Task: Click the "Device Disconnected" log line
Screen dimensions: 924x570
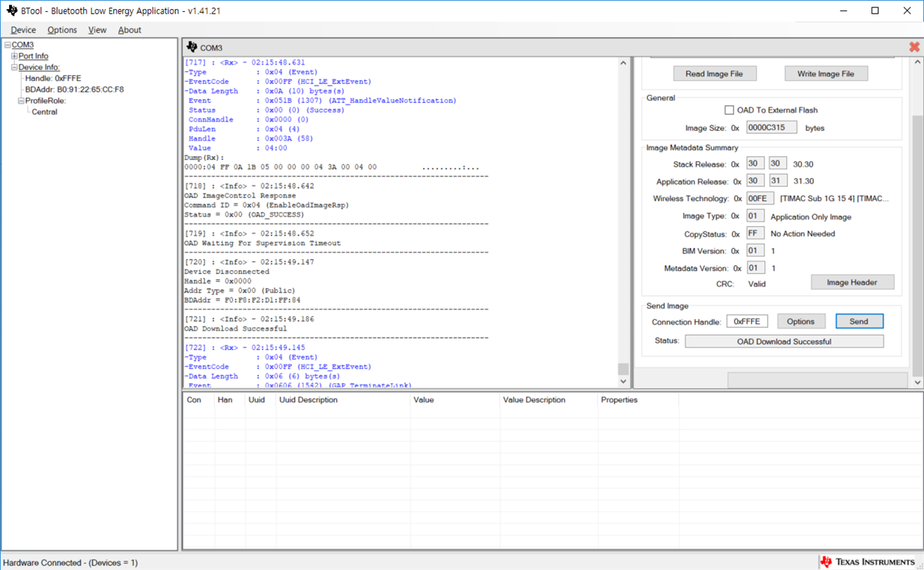Action: (x=226, y=272)
